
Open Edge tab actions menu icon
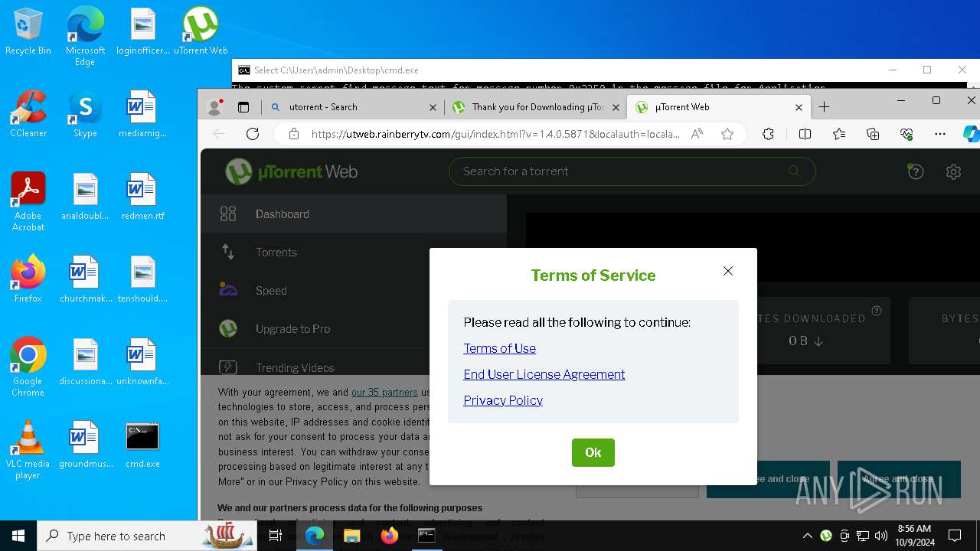click(243, 108)
